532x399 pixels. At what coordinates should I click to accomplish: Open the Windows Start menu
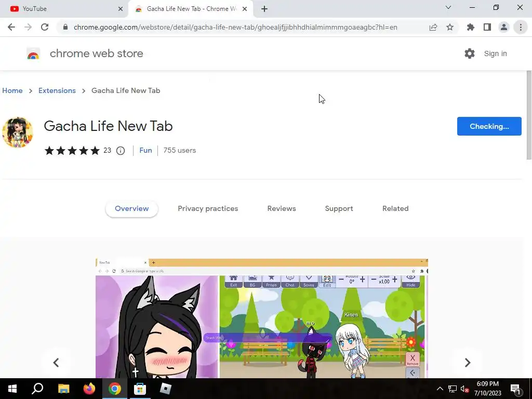pyautogui.click(x=12, y=389)
